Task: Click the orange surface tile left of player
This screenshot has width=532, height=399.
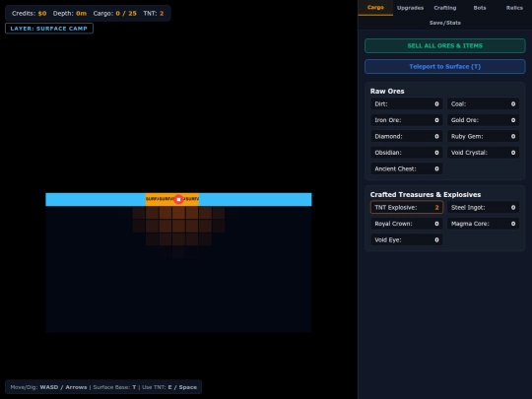Action: (x=166, y=199)
